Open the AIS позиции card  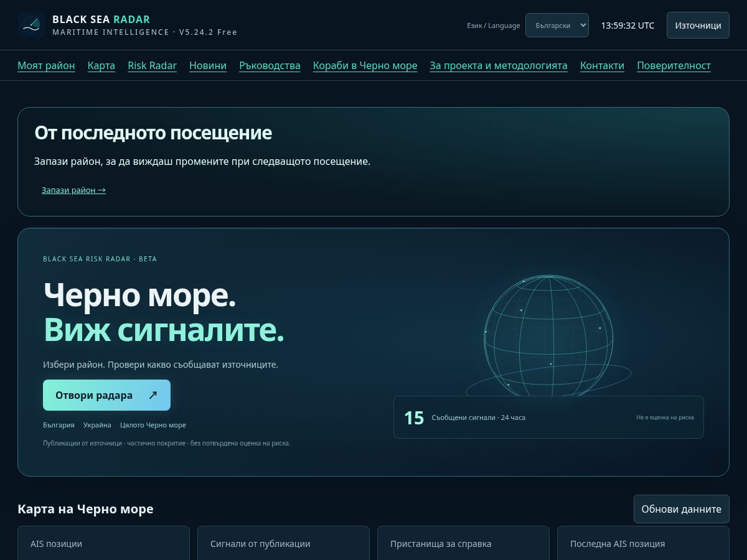coord(103,543)
